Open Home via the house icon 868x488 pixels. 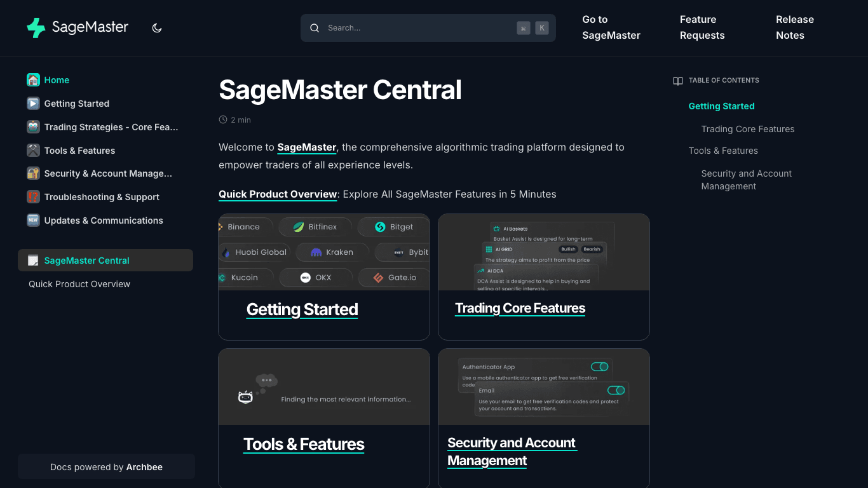[x=33, y=79]
